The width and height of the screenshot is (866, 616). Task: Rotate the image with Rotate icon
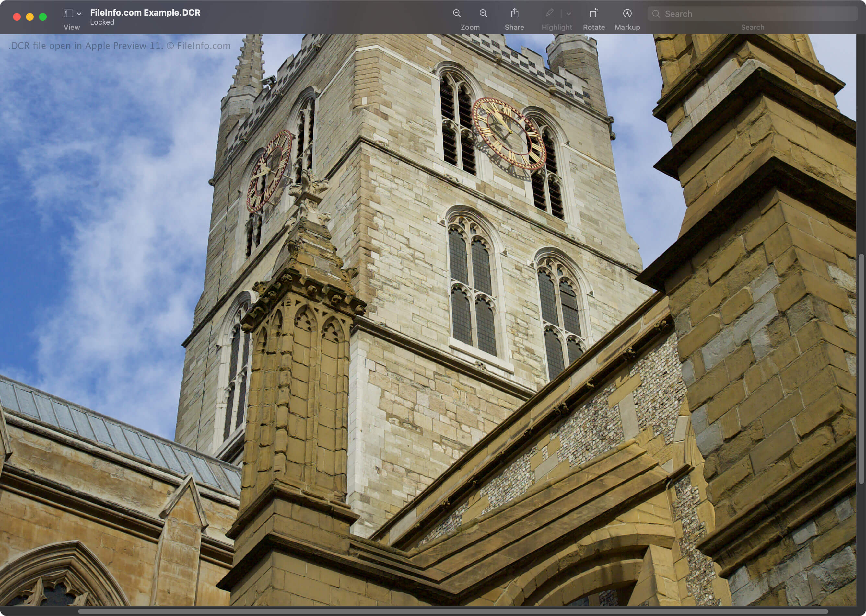pyautogui.click(x=593, y=14)
